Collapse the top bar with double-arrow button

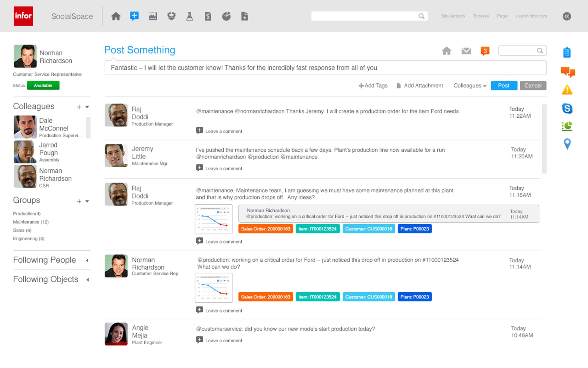point(567,16)
